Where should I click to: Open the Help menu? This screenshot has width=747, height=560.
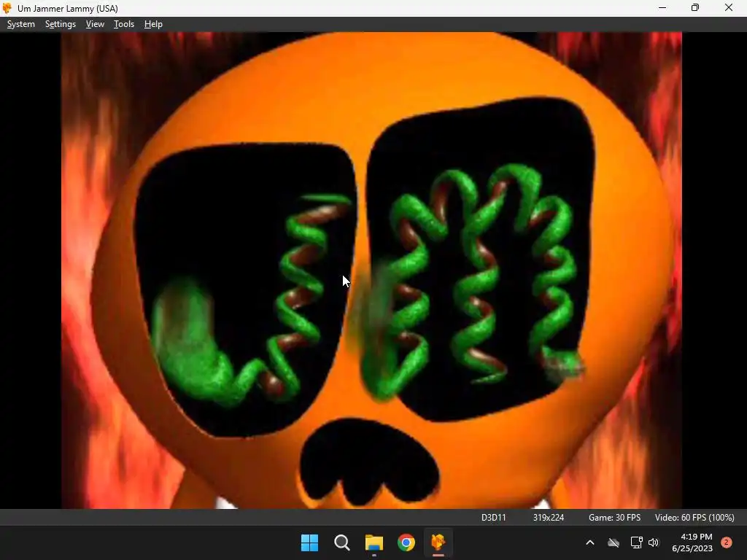click(153, 24)
